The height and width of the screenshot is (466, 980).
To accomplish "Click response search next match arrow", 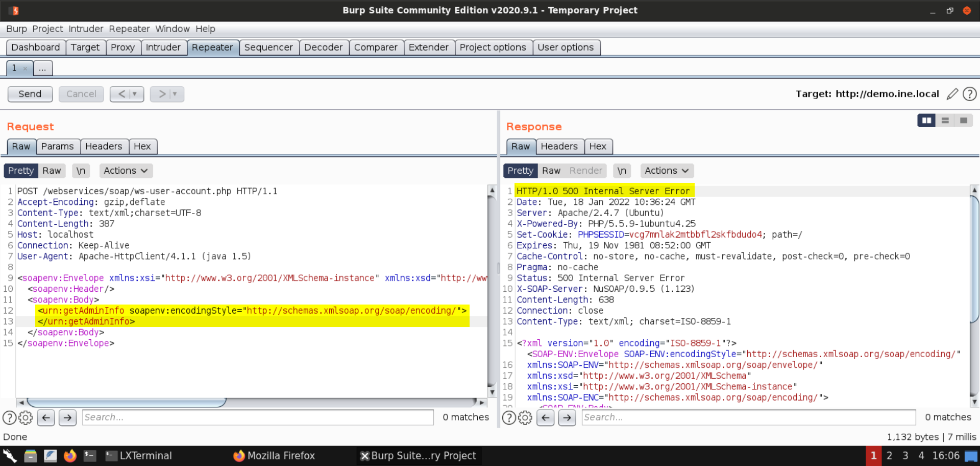I will pos(567,417).
